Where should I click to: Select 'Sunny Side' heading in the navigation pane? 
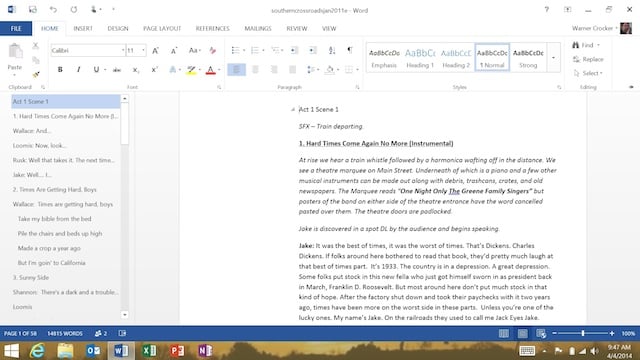[x=31, y=278]
